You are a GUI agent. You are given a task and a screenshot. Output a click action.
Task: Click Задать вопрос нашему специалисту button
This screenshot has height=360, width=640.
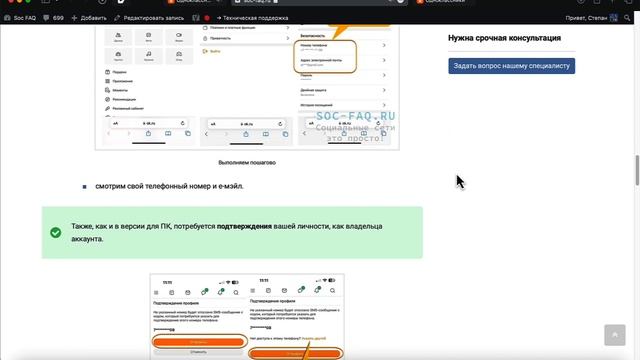tap(511, 66)
